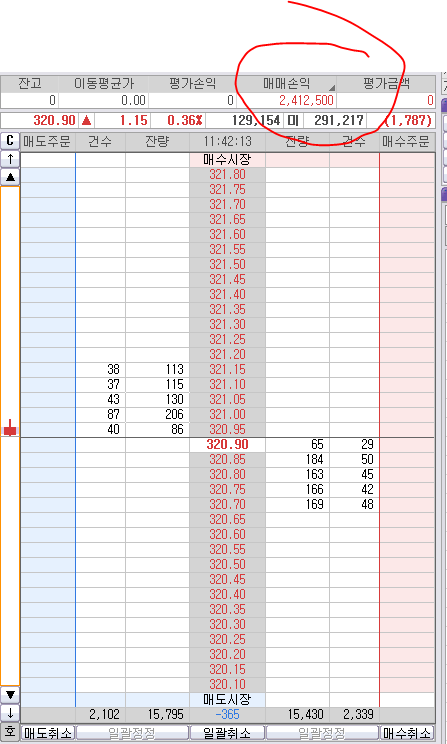Select the price level 320.95
447x744 pixels.
point(227,429)
